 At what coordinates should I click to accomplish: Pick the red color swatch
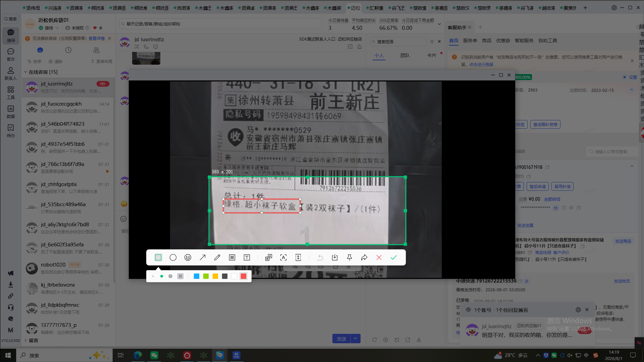pos(244,276)
